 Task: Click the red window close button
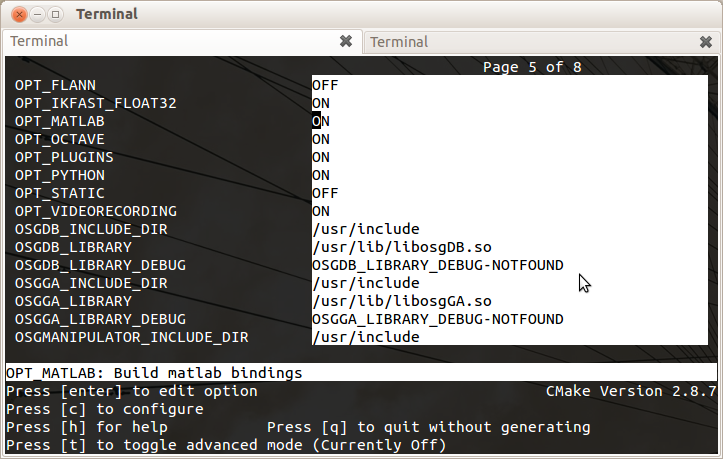(x=15, y=14)
